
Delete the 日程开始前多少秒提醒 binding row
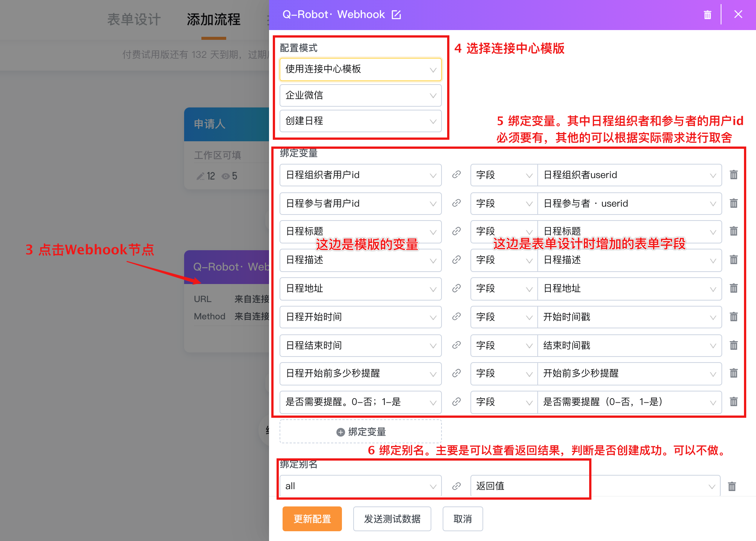coord(733,373)
